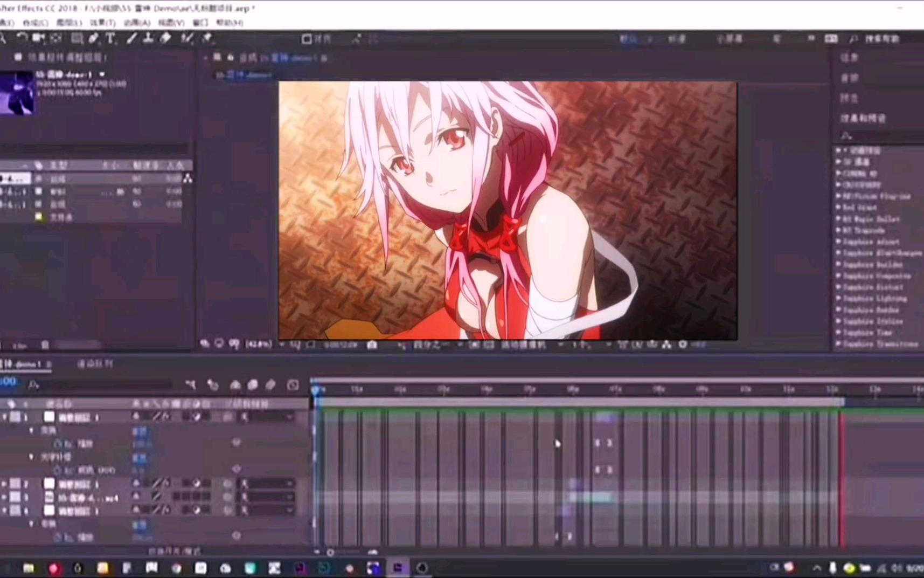Screen dimensions: 924x578
Task: Click the trash icon in Project panel
Action: coord(45,345)
